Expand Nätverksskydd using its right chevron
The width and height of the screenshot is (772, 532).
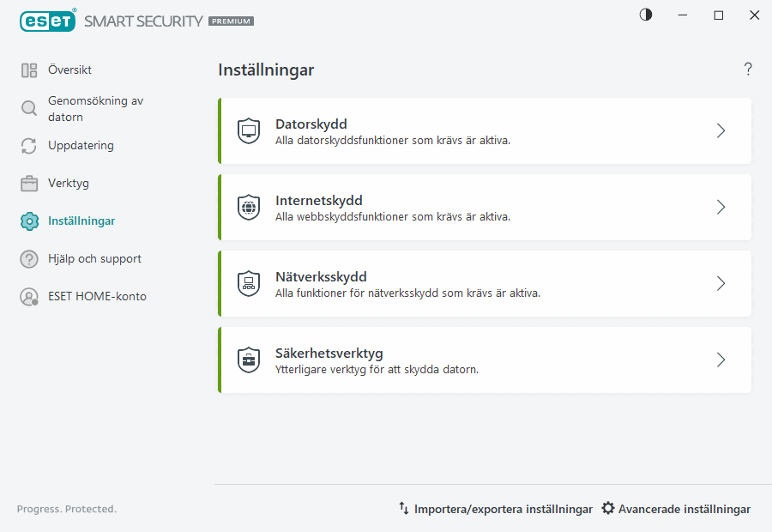[721, 283]
